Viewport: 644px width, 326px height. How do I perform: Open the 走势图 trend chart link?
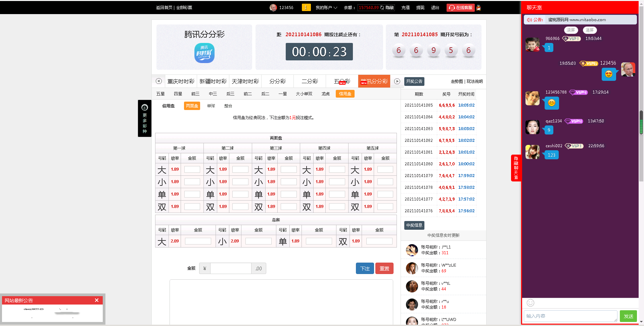tap(456, 81)
